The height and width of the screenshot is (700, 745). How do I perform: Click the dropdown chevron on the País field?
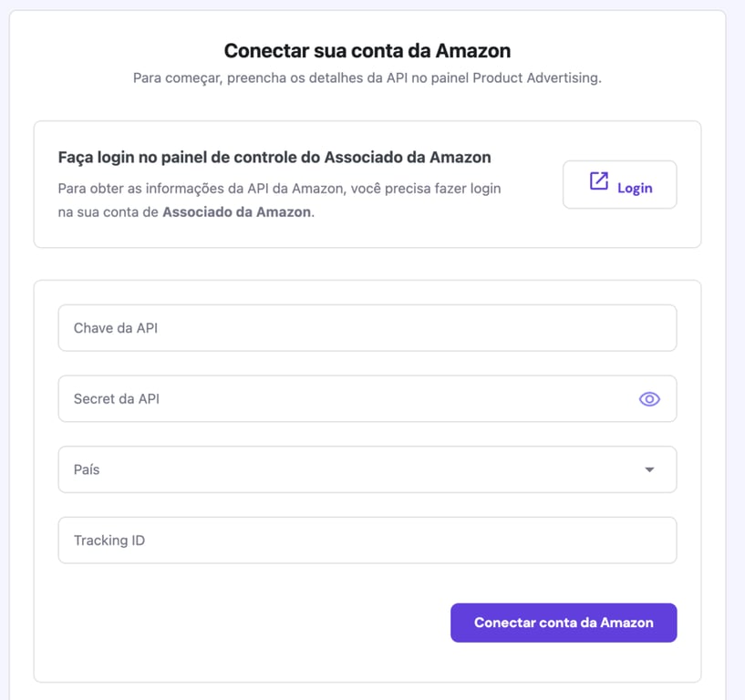tap(649, 469)
